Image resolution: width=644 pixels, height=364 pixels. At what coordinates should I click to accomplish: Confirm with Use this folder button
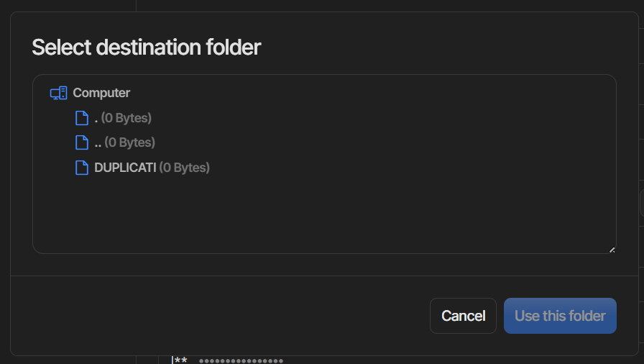click(x=560, y=316)
